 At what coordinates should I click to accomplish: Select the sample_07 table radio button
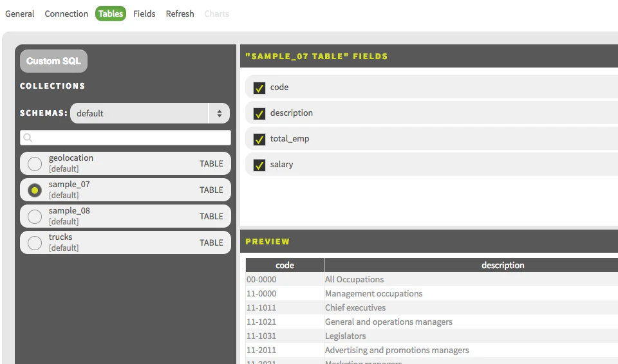[x=35, y=190]
